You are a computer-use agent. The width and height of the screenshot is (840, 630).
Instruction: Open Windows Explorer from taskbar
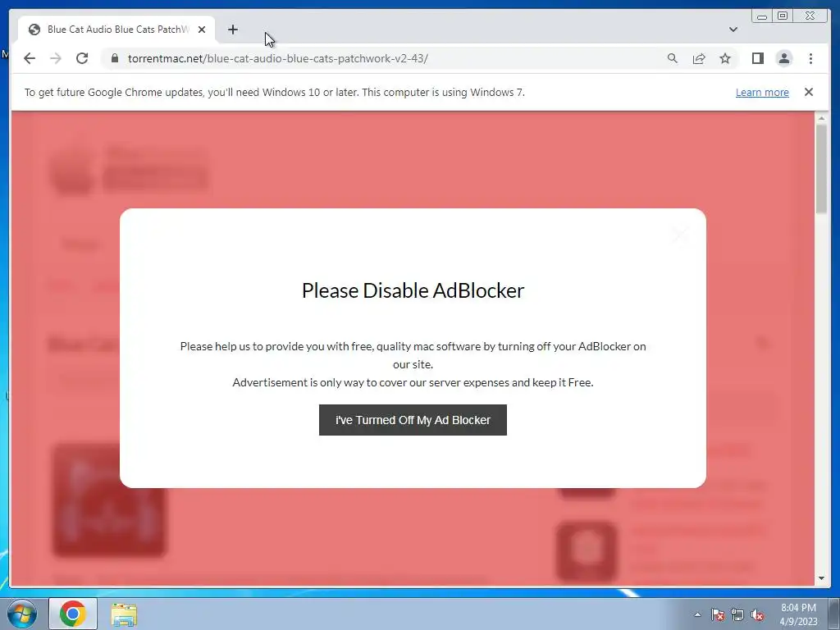tap(124, 614)
